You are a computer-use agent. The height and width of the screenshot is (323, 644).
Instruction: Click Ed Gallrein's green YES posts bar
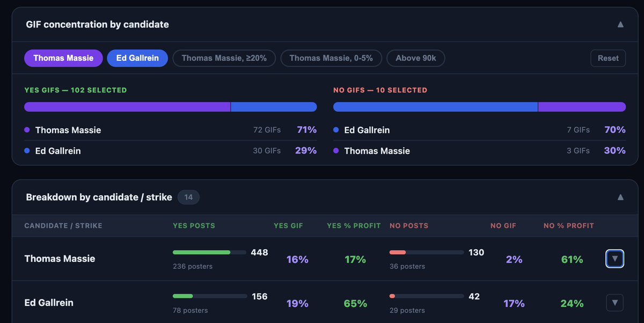183,296
